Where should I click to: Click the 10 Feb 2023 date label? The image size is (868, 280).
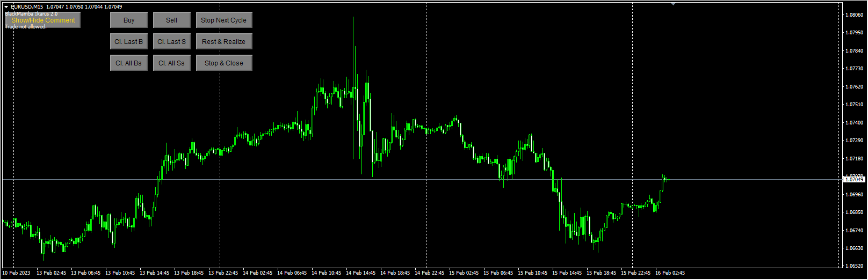(17, 273)
